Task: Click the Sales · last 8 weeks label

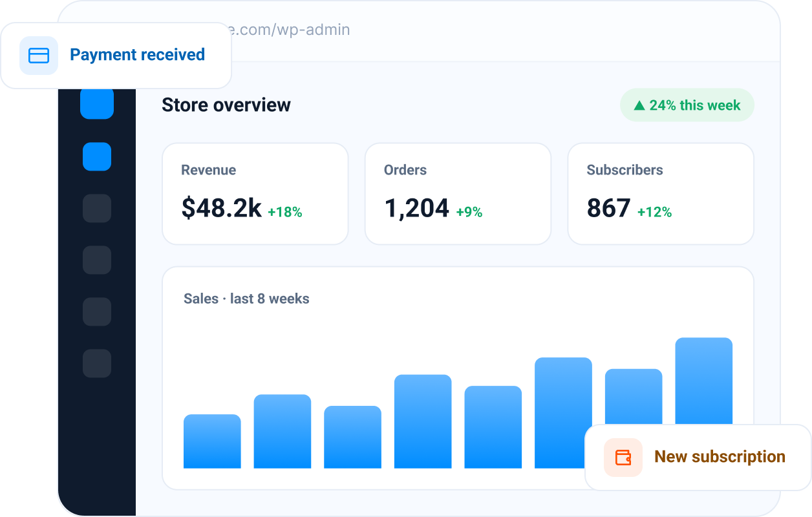Action: [x=246, y=299]
